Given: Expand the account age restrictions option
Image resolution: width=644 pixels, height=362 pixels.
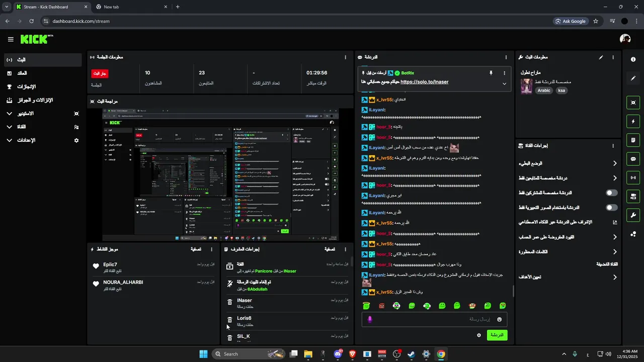Looking at the screenshot, I should click(615, 237).
